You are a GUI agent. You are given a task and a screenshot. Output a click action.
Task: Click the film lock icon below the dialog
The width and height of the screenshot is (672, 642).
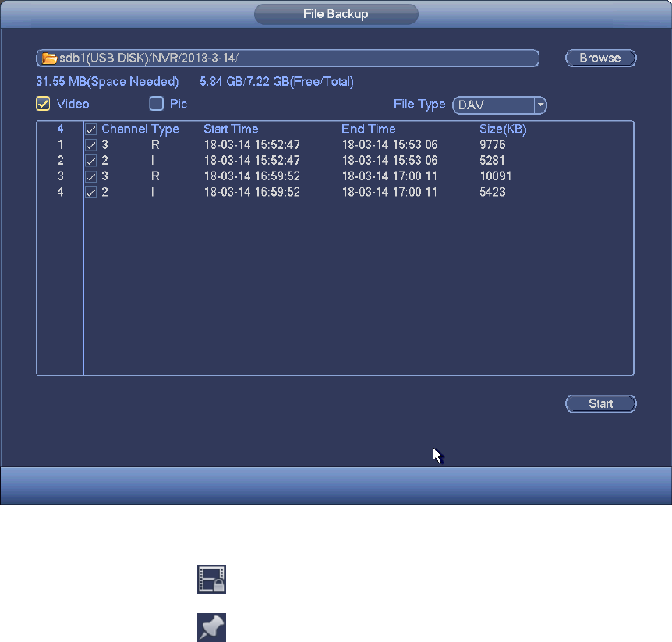(x=211, y=579)
